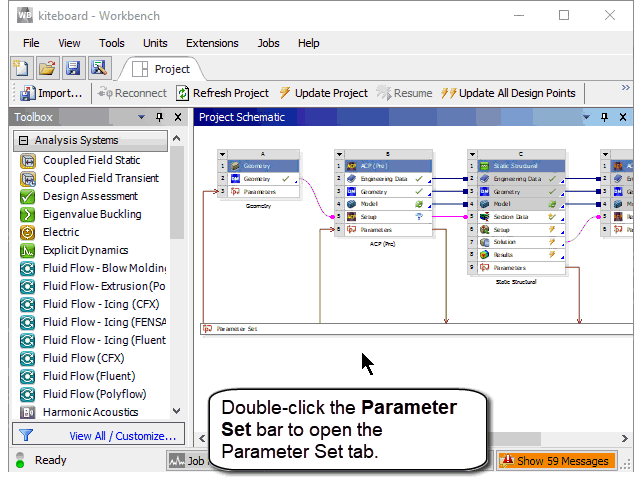Click Show 59 Messages button
This screenshot has width=642, height=480.
pyautogui.click(x=557, y=461)
